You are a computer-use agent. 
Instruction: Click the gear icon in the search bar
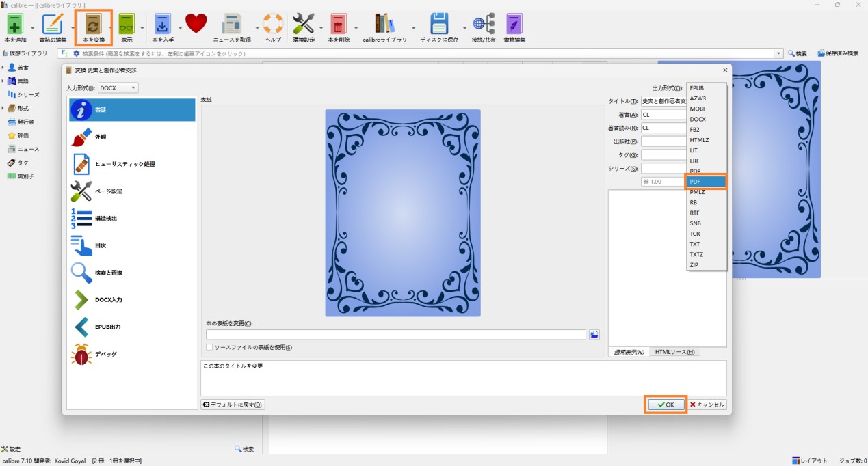tap(77, 53)
